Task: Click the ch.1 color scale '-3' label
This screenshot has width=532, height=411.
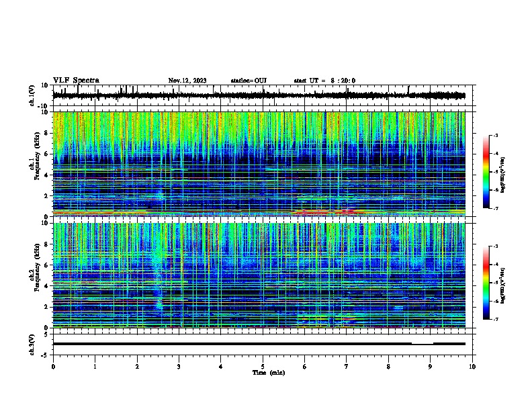Action: point(495,136)
